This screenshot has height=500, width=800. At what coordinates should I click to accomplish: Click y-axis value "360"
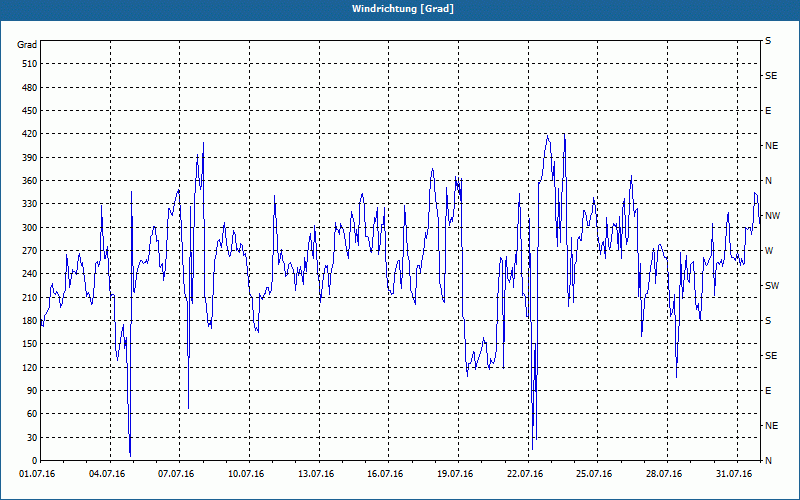[x=30, y=181]
